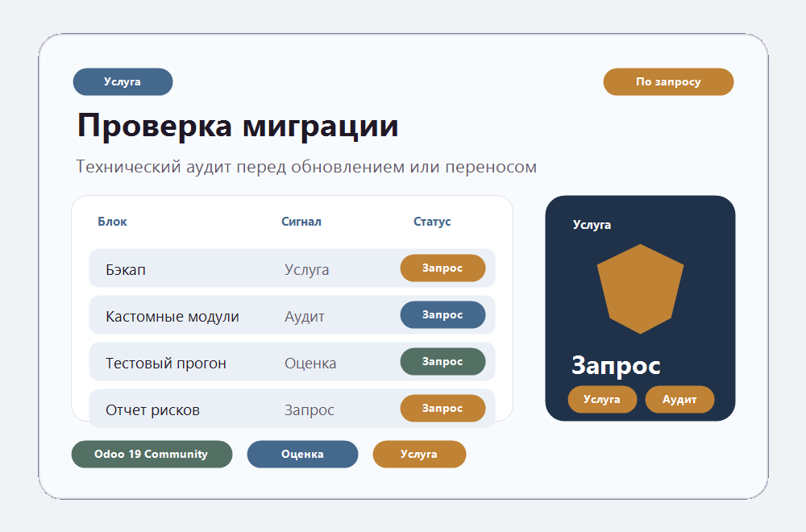Click the "Проверка миграции" heading
Viewport: 806px width, 532px height.
(x=238, y=126)
